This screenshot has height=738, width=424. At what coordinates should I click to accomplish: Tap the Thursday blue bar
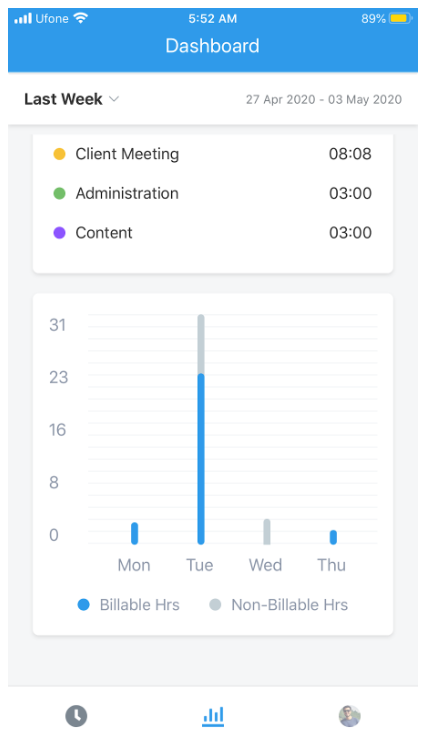(333, 537)
